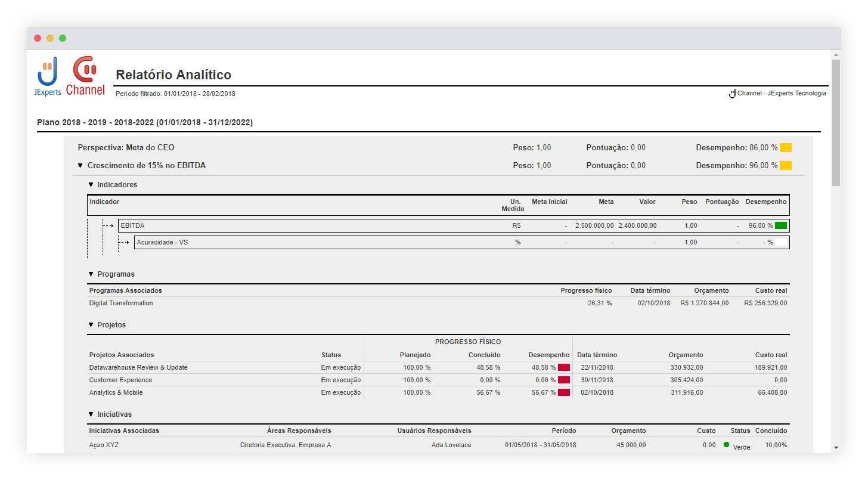Screen dimensions: 868x480
Task: Click the small Channel hand icon at top right
Action: pyautogui.click(x=732, y=94)
